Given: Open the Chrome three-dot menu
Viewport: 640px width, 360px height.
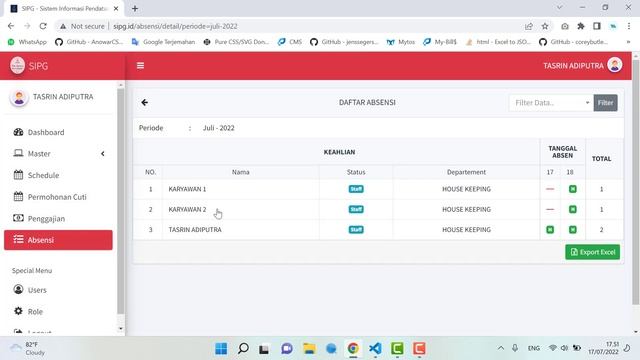Looking at the screenshot, I should pyautogui.click(x=629, y=26).
